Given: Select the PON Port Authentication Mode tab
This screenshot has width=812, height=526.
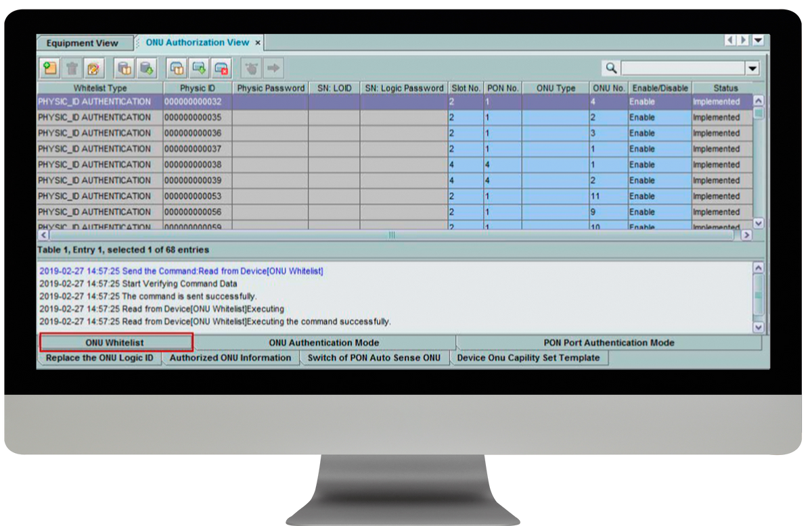Looking at the screenshot, I should click(609, 343).
